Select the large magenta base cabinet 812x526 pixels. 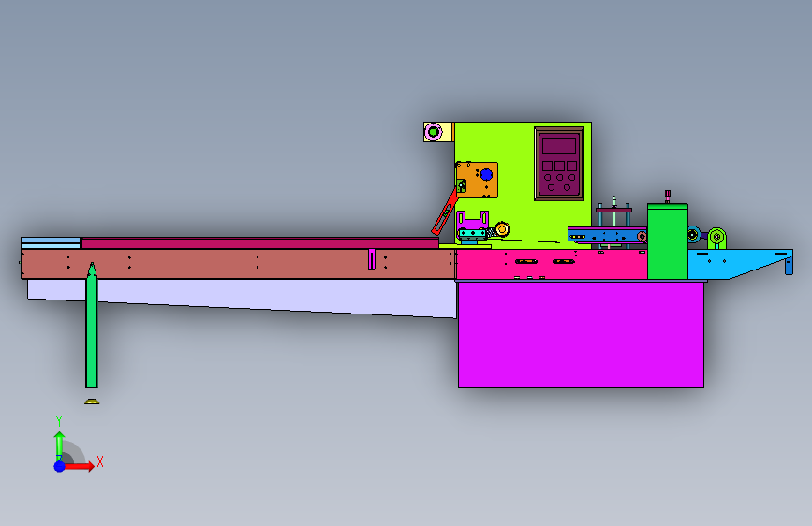[x=581, y=334]
